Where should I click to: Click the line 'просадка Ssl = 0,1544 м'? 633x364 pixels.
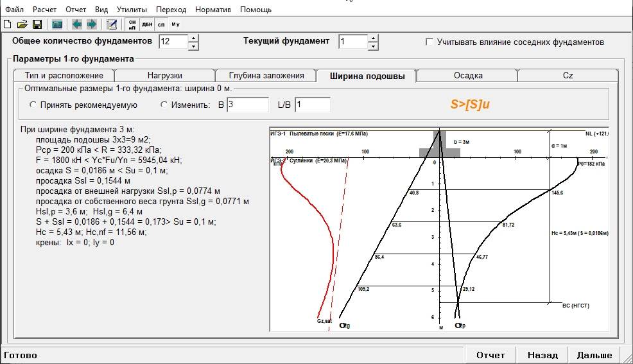point(83,181)
